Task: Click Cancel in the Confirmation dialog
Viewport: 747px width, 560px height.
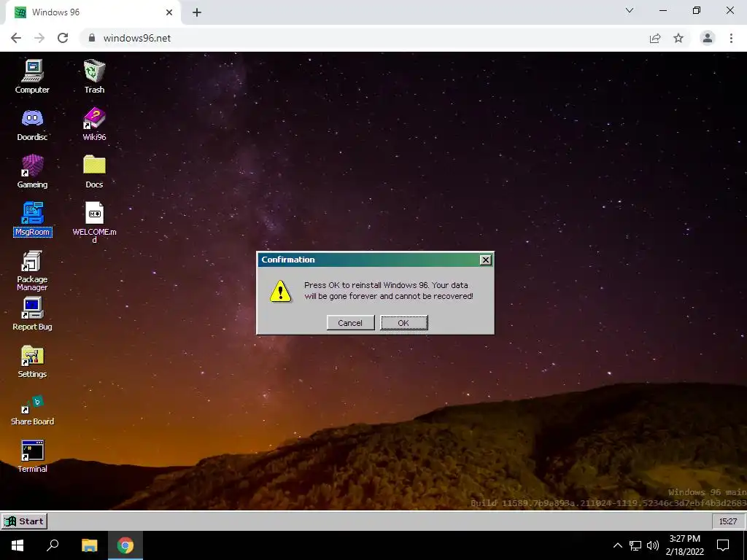Action: click(350, 323)
